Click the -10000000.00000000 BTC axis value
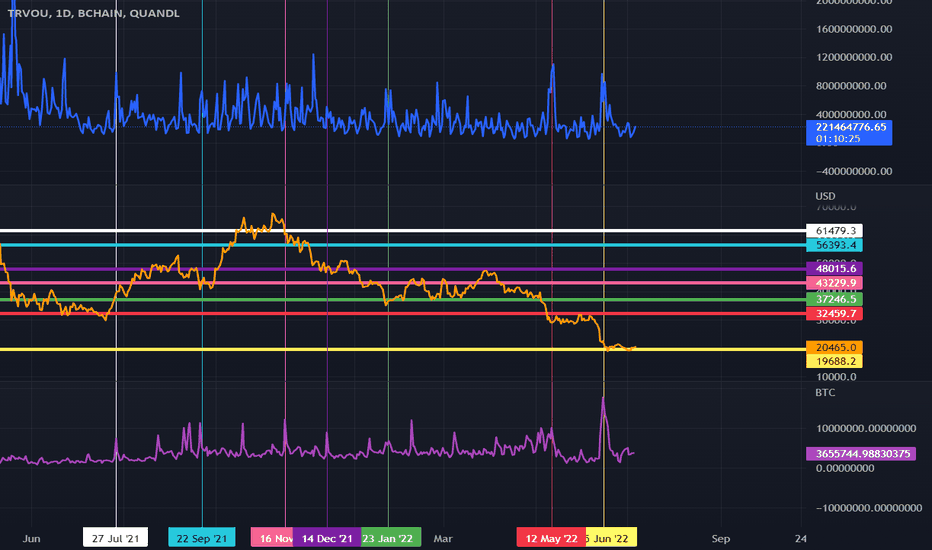The width and height of the screenshot is (932, 550). pyautogui.click(x=869, y=508)
